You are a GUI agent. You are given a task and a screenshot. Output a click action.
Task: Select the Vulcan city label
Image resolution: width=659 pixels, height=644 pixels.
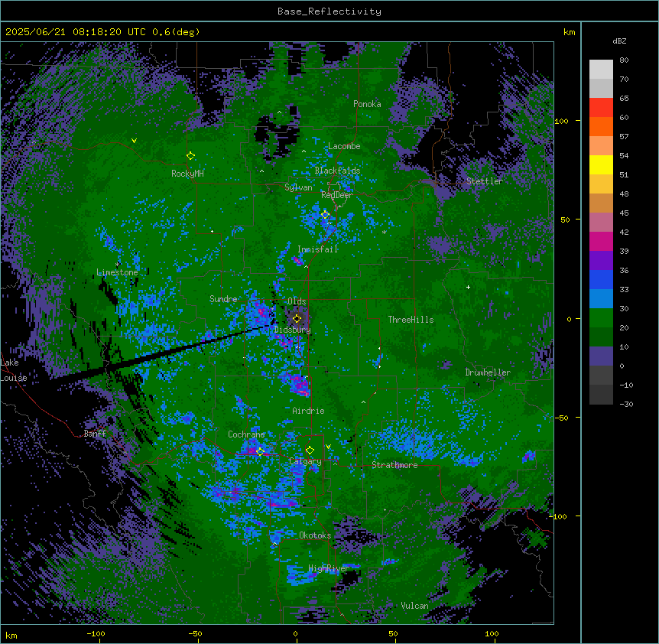(x=415, y=606)
